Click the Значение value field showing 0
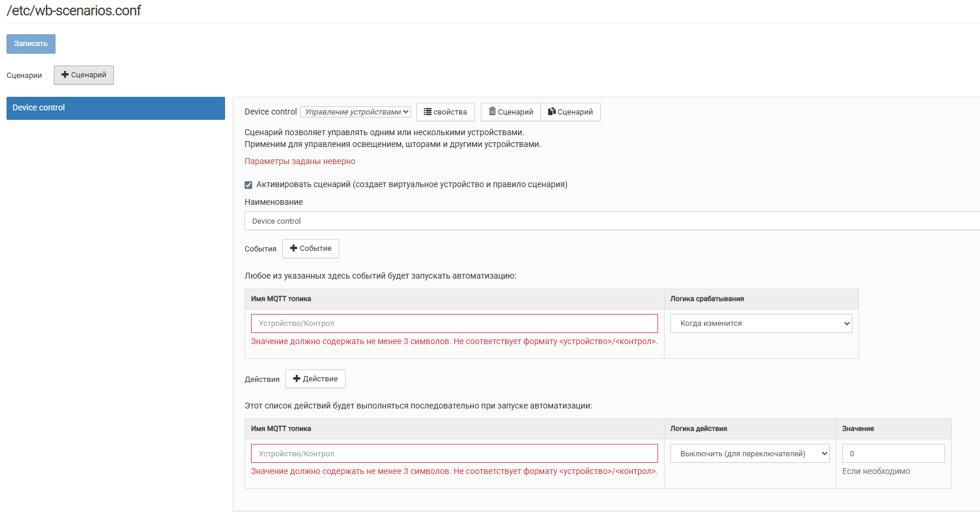Viewport: 980px width, 523px height. tap(894, 453)
